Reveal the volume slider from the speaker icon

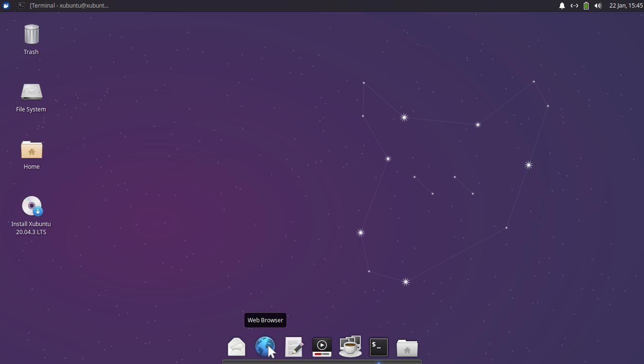[597, 6]
